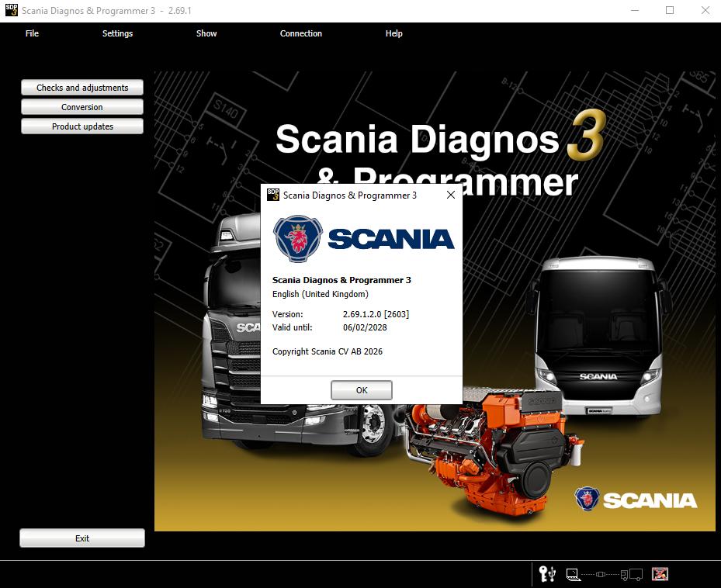Close the About Scania Diagnos dialog
Viewport: 721px width, 588px height.
[x=450, y=195]
